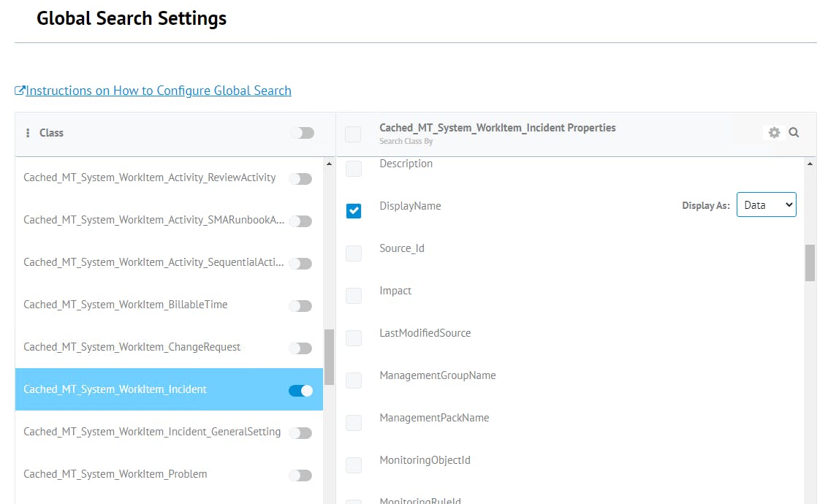
Task: Select the Cached_MT_System_WorkItem_Problem class row
Action: coord(115,474)
